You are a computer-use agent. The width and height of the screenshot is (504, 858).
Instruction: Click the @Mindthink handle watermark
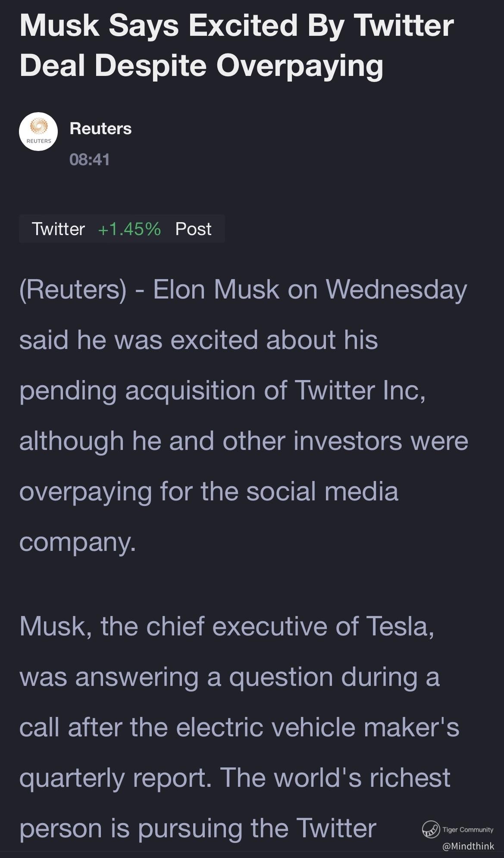468,846
